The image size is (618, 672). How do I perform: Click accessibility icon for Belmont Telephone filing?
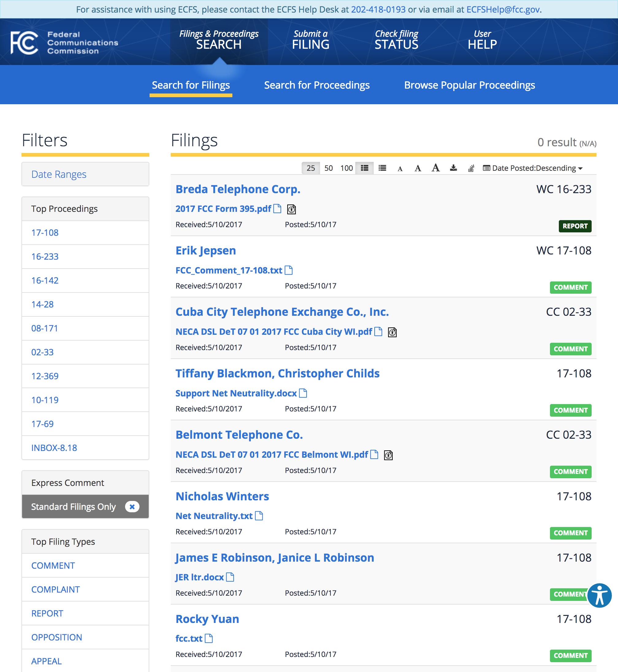[x=388, y=455]
